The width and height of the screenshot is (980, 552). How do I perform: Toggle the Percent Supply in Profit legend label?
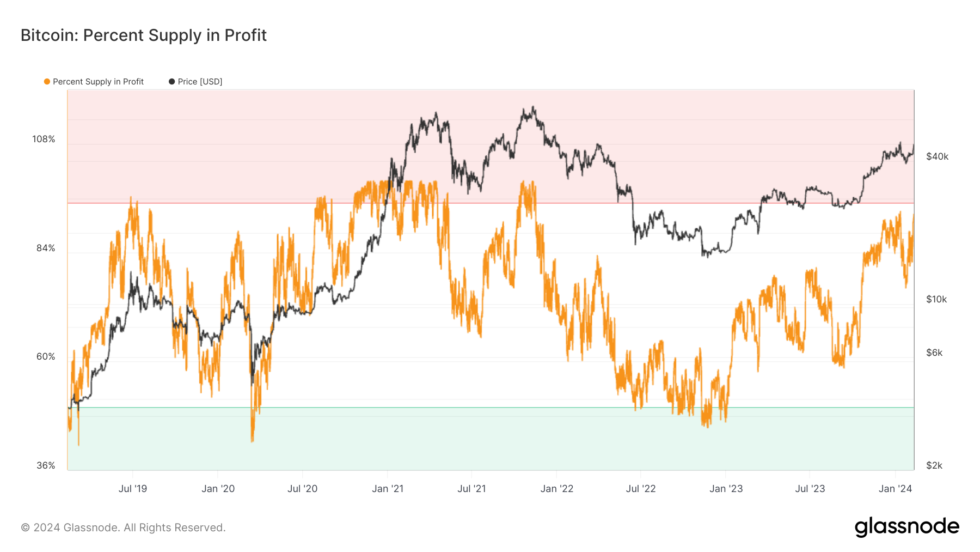(x=98, y=82)
